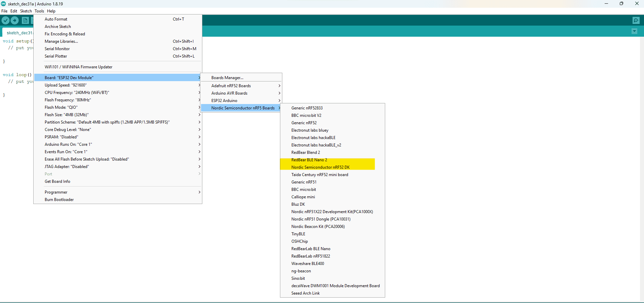Open the Edit menu

point(14,11)
